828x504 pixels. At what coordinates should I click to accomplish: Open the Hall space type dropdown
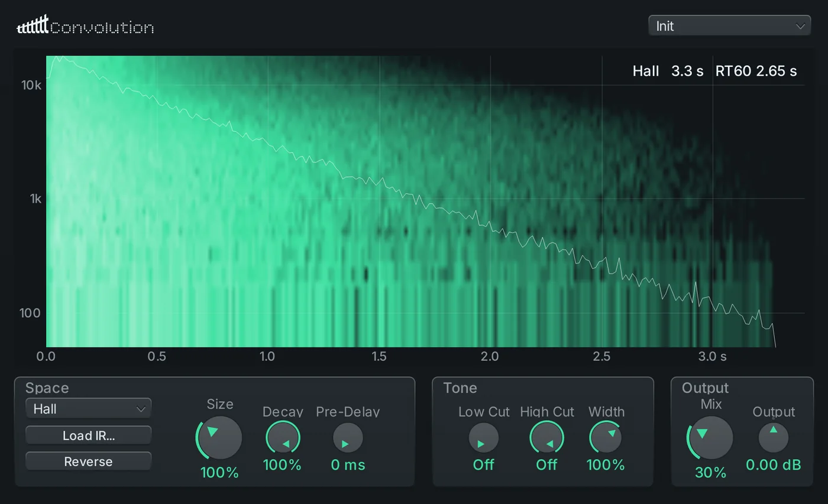tap(89, 408)
